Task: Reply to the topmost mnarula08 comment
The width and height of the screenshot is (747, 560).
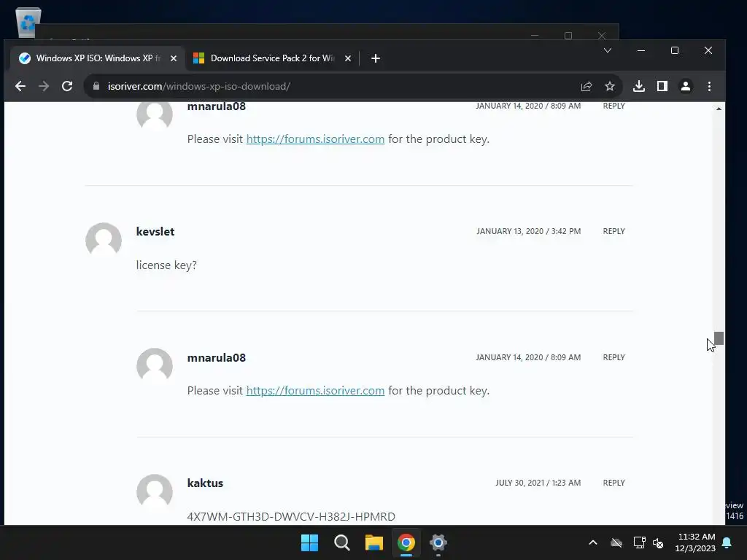Action: pos(614,106)
